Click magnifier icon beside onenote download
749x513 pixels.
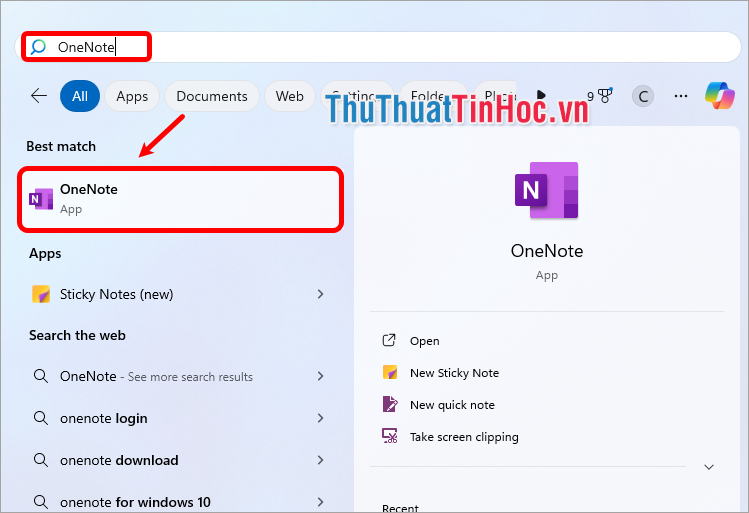point(41,460)
